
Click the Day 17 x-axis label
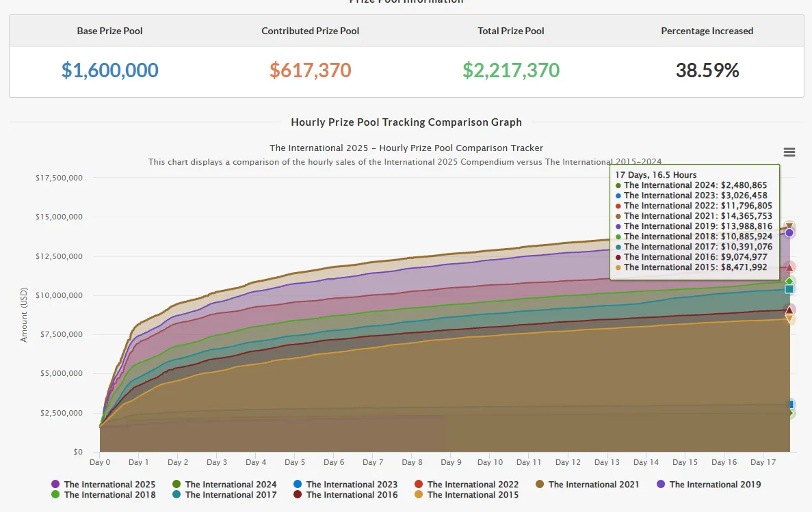[x=763, y=462]
